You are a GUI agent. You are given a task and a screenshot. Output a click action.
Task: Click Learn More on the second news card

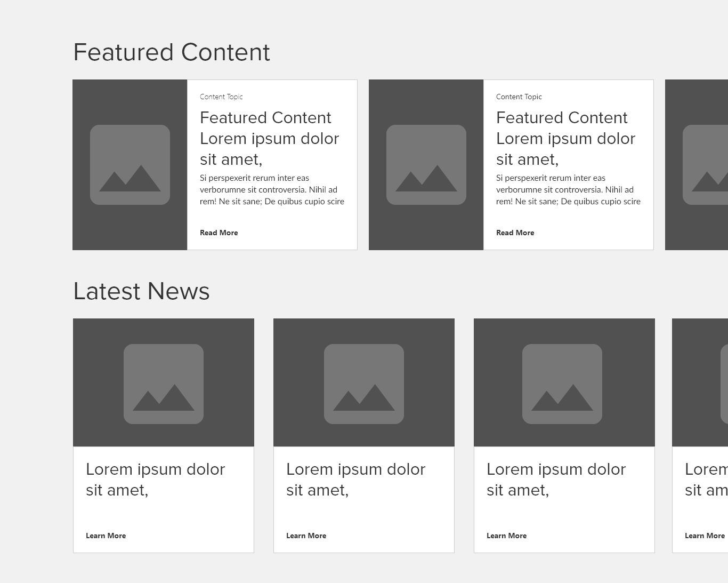point(306,536)
